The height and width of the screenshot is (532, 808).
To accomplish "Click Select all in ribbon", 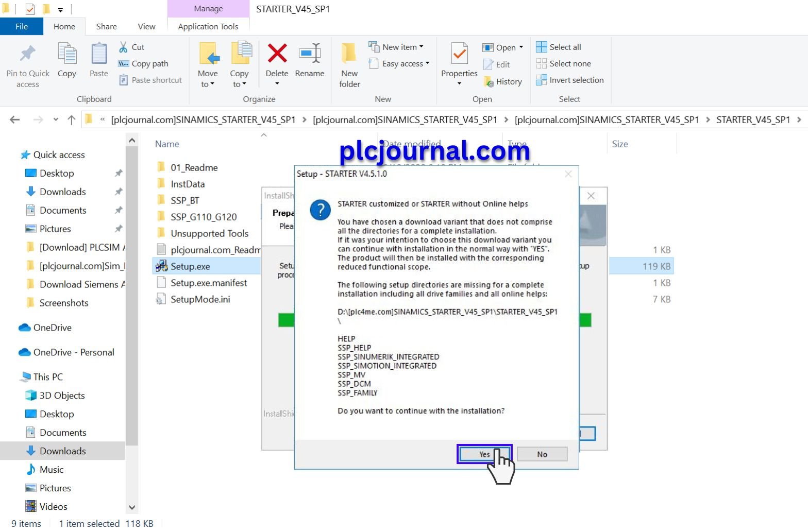I will (559, 47).
